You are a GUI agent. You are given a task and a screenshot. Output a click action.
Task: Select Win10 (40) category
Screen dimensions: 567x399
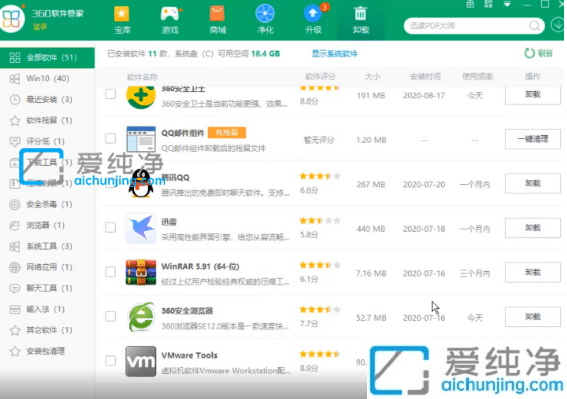(x=47, y=78)
